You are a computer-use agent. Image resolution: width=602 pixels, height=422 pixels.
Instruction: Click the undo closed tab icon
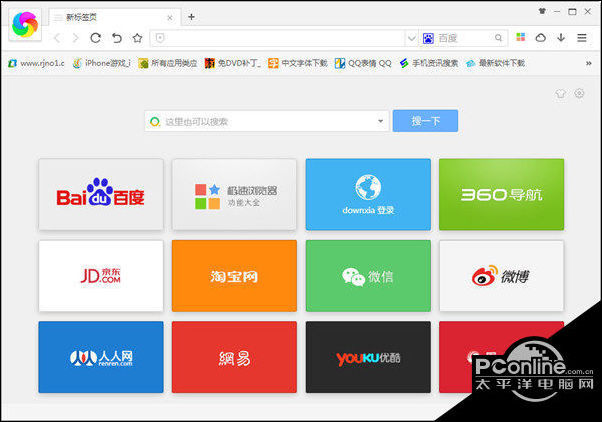[x=117, y=38]
